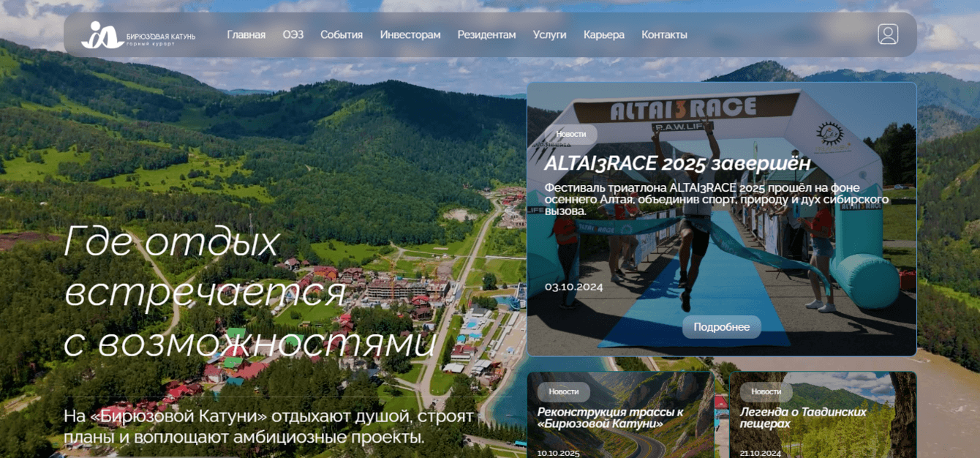Open the Главная menu item
The image size is (980, 458).
point(246,34)
